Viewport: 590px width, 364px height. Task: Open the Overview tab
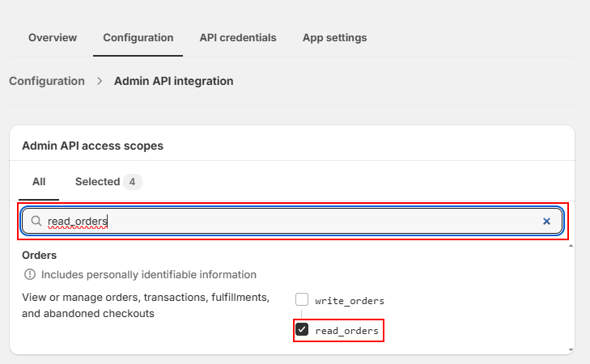[53, 37]
